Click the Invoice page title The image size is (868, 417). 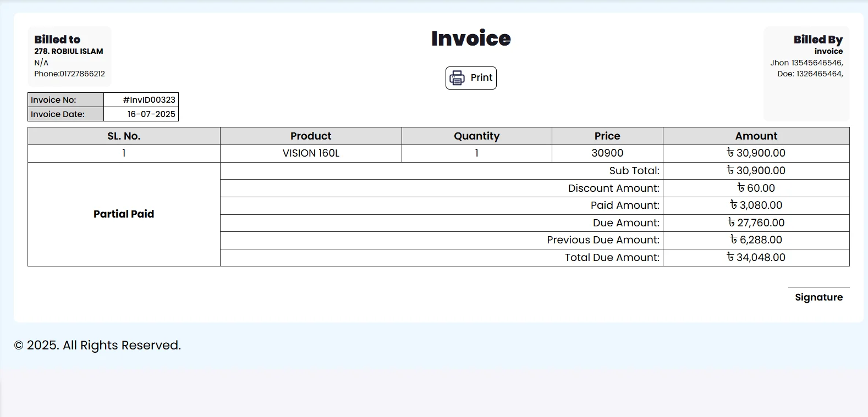click(x=471, y=38)
